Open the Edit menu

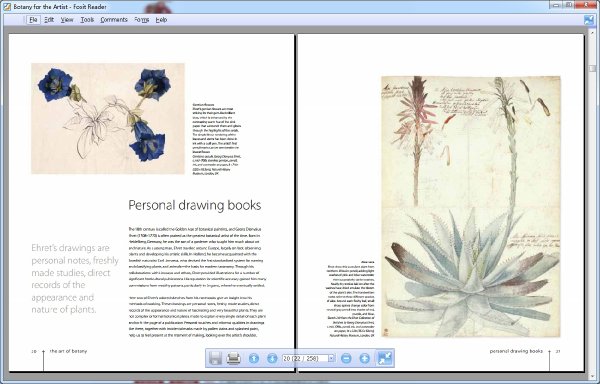[49, 20]
